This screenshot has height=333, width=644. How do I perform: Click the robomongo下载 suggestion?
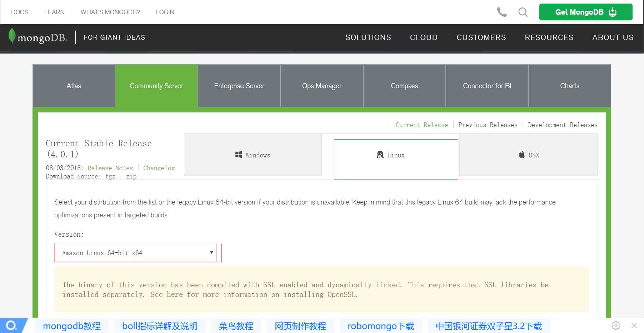381,326
